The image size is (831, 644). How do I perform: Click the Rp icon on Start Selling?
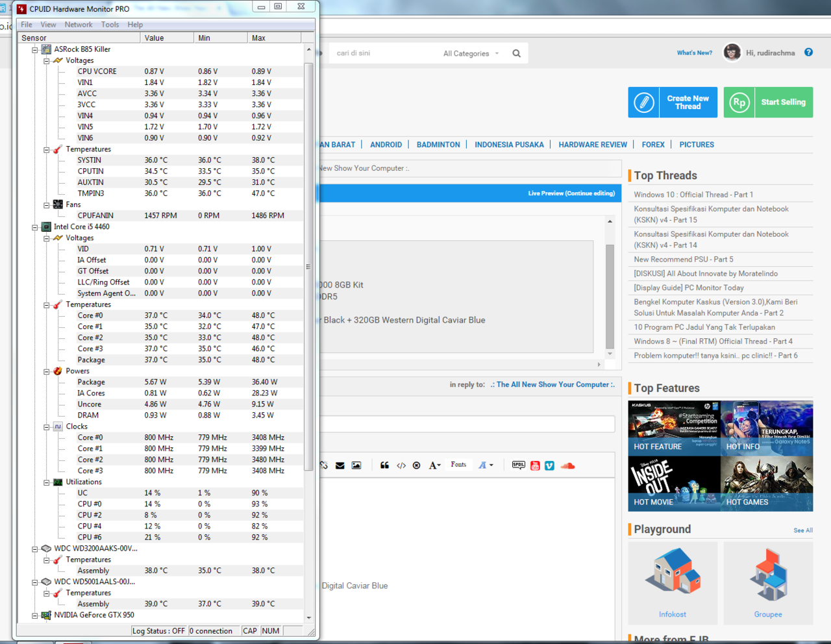[x=739, y=103]
